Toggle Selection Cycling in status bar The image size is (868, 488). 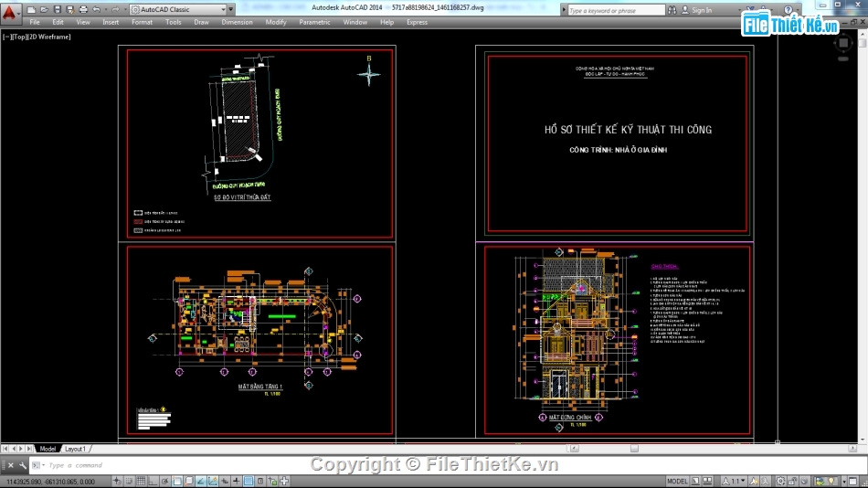(x=272, y=482)
